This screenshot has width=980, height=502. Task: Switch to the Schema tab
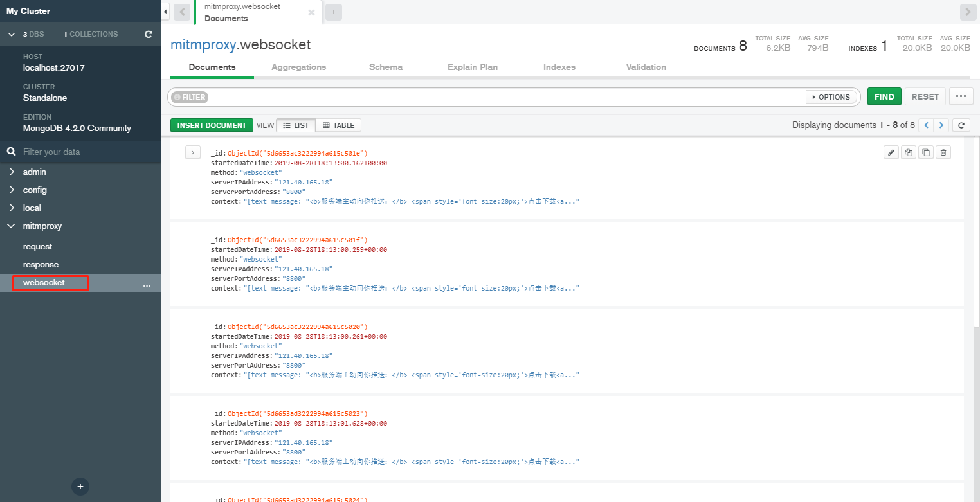click(386, 67)
